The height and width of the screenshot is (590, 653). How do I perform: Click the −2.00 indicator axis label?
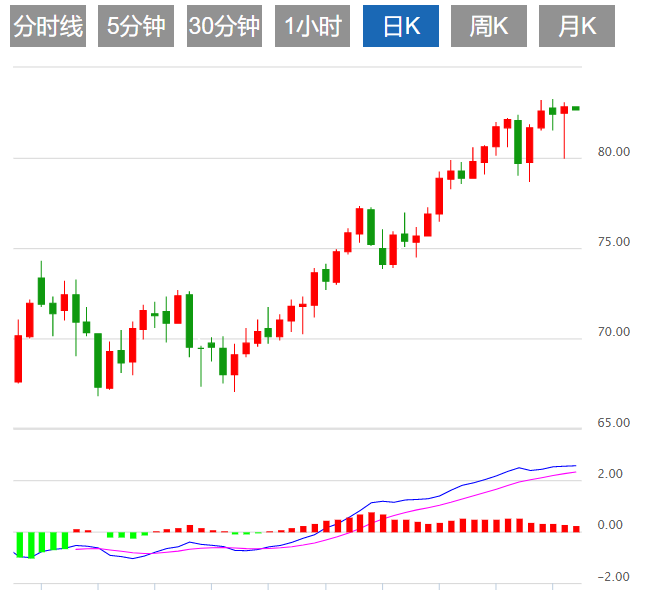[x=608, y=577]
